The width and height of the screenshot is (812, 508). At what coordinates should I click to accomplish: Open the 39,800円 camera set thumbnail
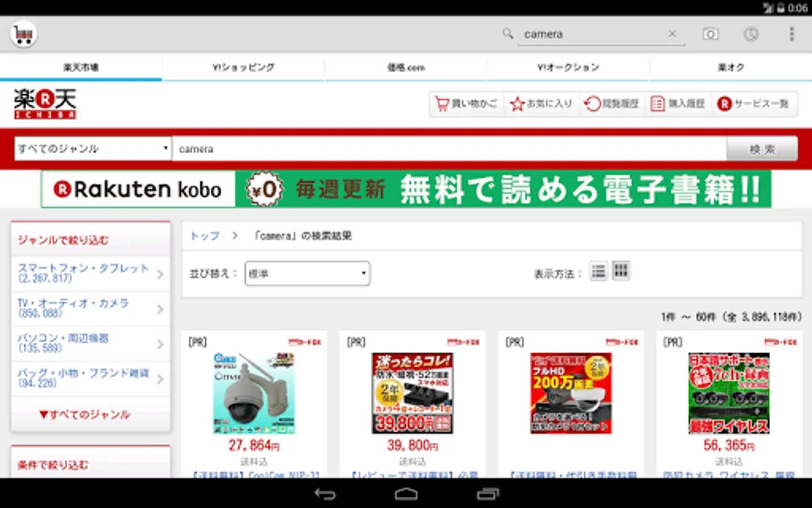(412, 393)
